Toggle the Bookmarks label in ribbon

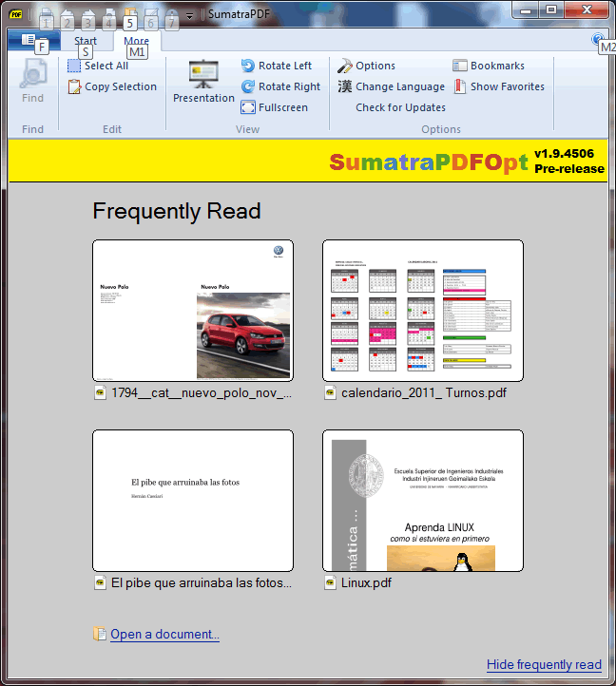click(x=497, y=66)
